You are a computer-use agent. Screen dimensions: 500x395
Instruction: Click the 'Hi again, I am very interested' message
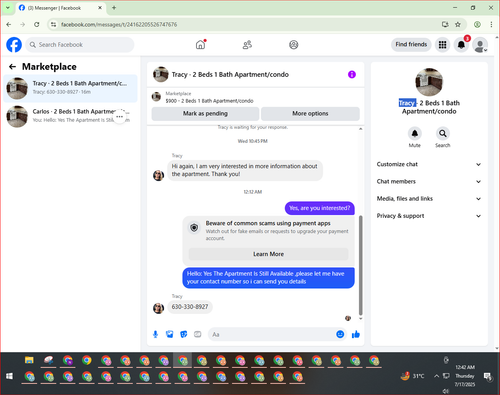(x=245, y=170)
